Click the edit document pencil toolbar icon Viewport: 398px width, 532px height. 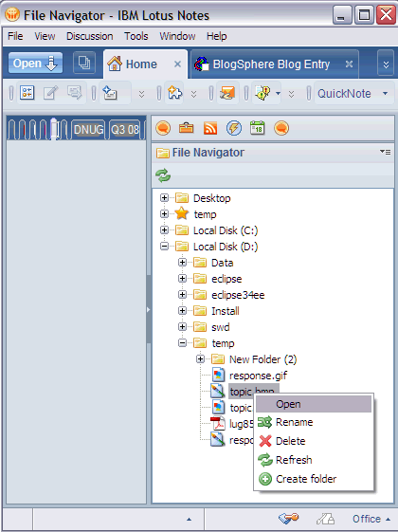(51, 93)
